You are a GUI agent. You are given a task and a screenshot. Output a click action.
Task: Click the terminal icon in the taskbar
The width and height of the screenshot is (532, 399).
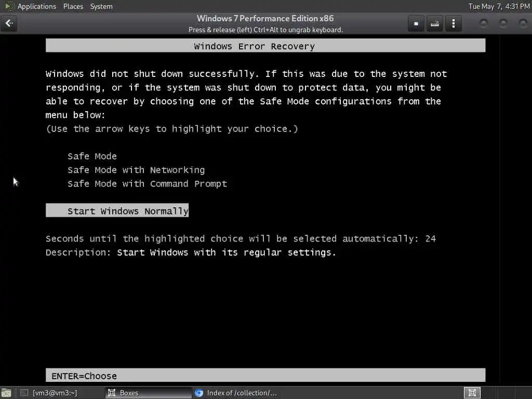pos(24,393)
